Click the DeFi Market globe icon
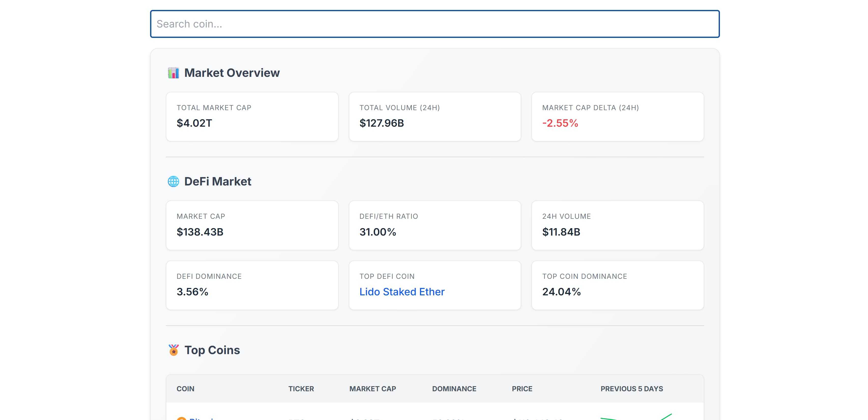This screenshot has height=420, width=868. 173,181
